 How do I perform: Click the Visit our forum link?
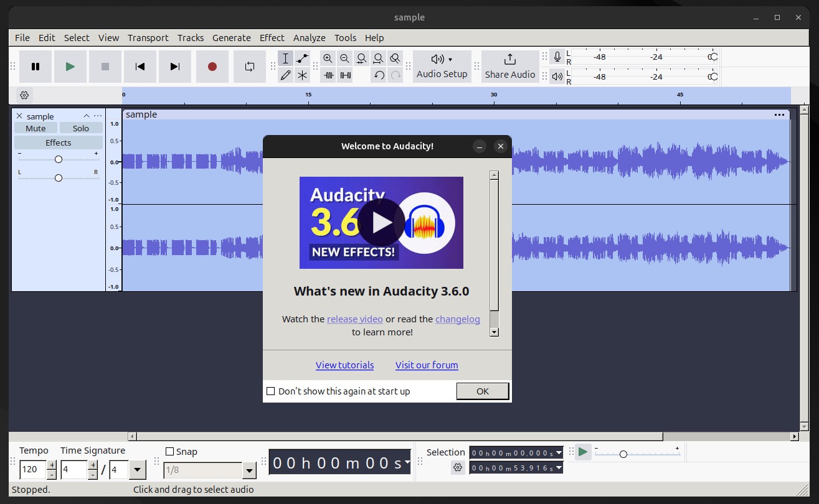(427, 365)
